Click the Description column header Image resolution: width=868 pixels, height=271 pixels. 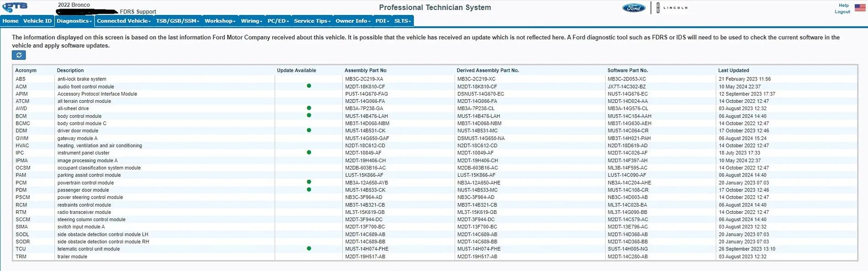70,70
